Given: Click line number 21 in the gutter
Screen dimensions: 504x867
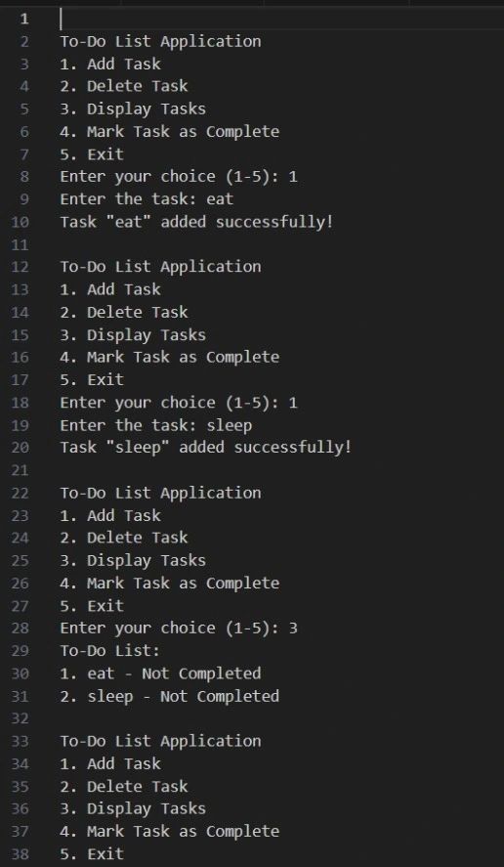Looking at the screenshot, I should click(20, 470).
